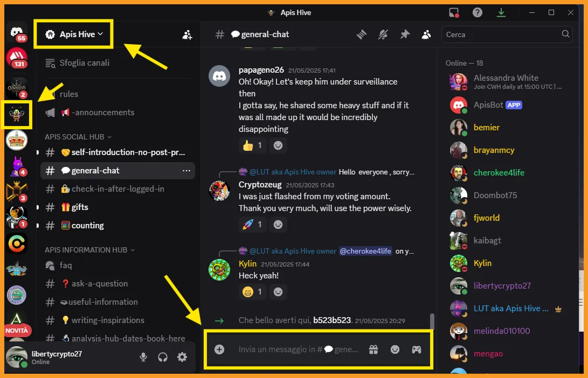Click libertycrypto27 avatar in user panel
The height and width of the screenshot is (378, 588).
17,357
